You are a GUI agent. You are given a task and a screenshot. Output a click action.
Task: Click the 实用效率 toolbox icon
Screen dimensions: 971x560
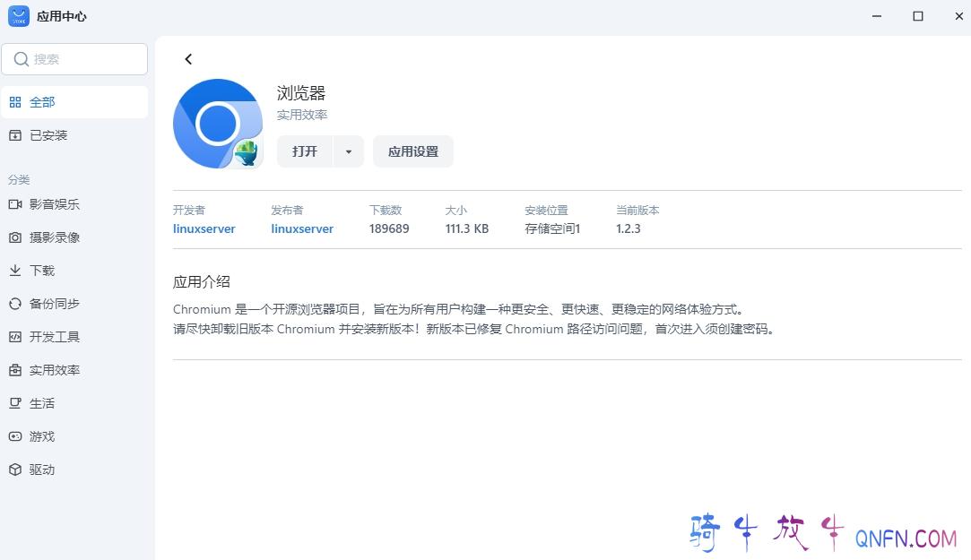(x=15, y=370)
